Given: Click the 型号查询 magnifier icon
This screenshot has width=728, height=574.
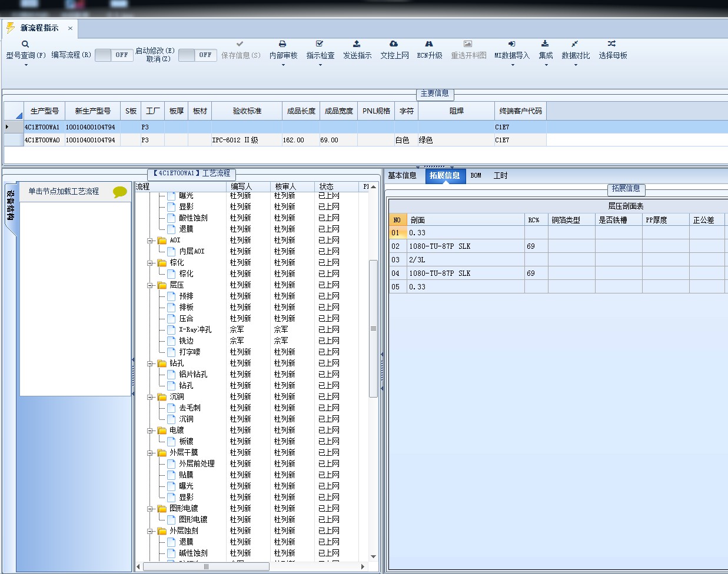Looking at the screenshot, I should (25, 44).
